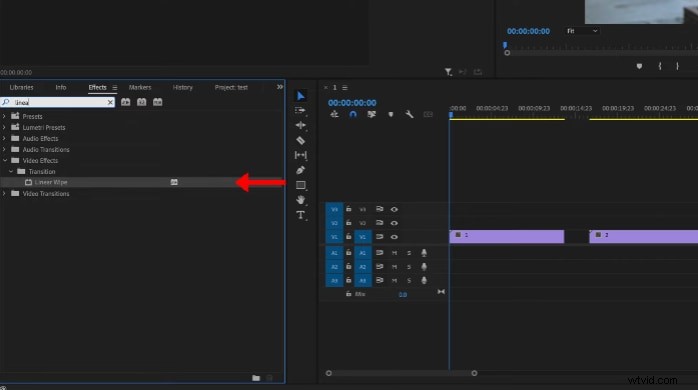Filter by YUV Effects badge
Image resolution: width=698 pixels, height=390 pixels.
point(158,102)
